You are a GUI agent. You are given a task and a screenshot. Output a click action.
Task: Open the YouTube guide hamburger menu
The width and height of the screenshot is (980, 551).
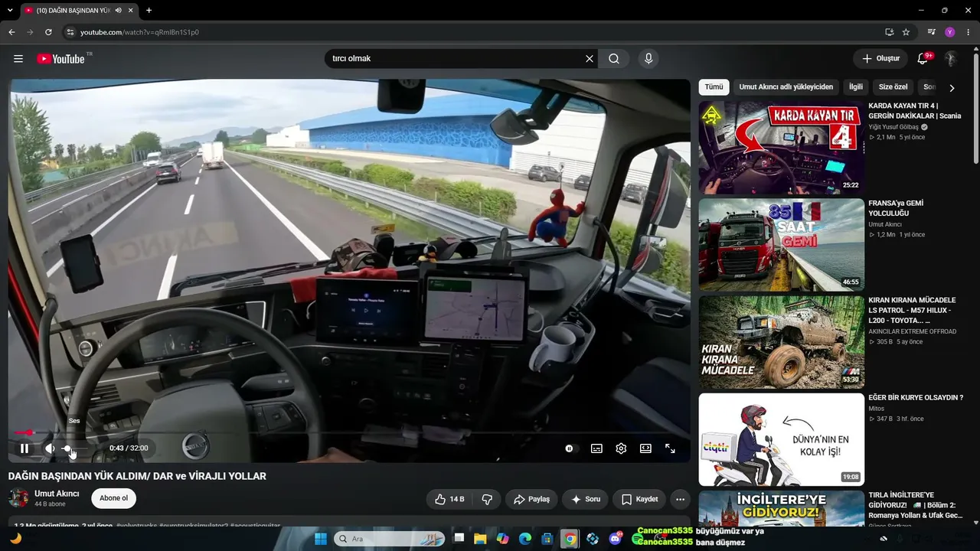[18, 59]
